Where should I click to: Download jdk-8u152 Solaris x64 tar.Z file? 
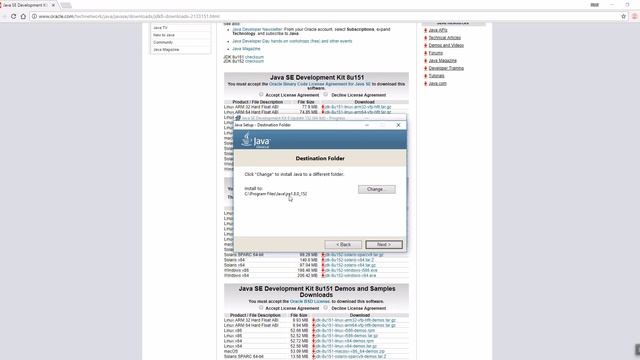click(349, 260)
